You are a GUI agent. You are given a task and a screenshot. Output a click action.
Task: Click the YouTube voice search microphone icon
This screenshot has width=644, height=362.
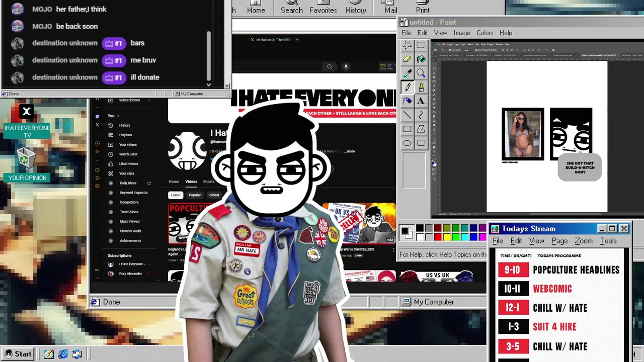346,66
